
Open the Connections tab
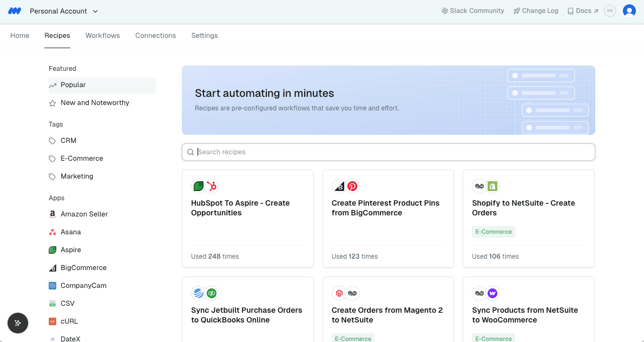pyautogui.click(x=156, y=36)
